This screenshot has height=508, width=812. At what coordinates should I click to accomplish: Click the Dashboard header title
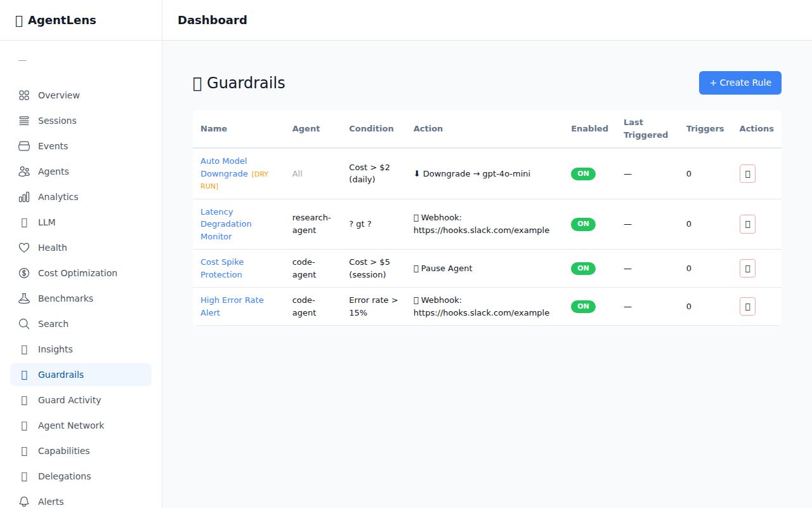213,20
